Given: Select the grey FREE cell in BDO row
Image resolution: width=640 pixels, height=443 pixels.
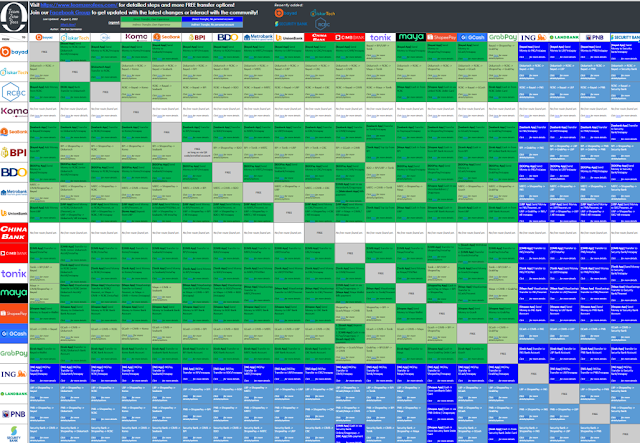Looking at the screenshot, I should click(228, 172).
